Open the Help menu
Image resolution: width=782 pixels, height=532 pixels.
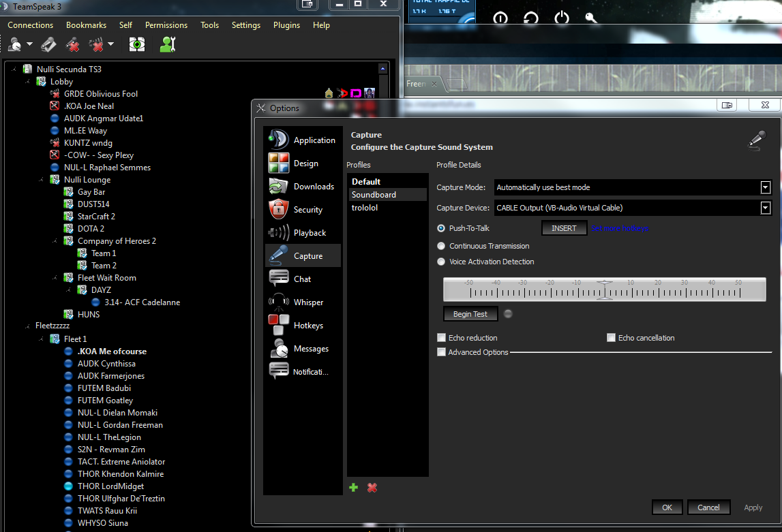[321, 25]
